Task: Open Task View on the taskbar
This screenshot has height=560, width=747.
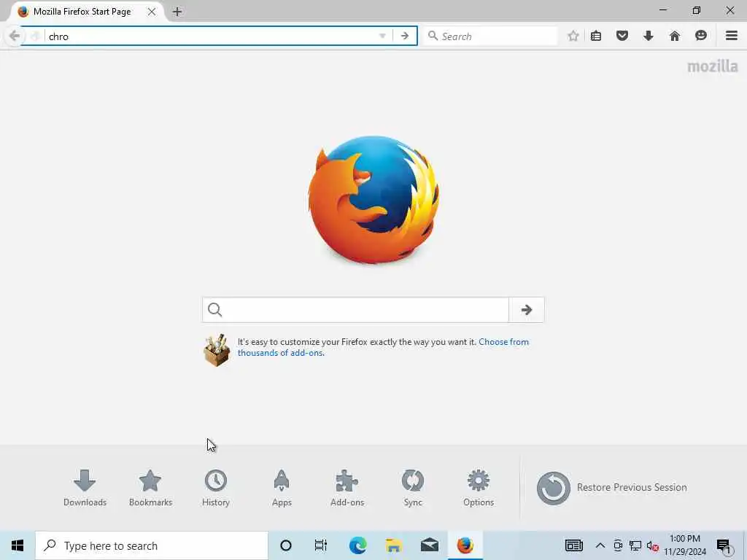Action: pos(321,545)
